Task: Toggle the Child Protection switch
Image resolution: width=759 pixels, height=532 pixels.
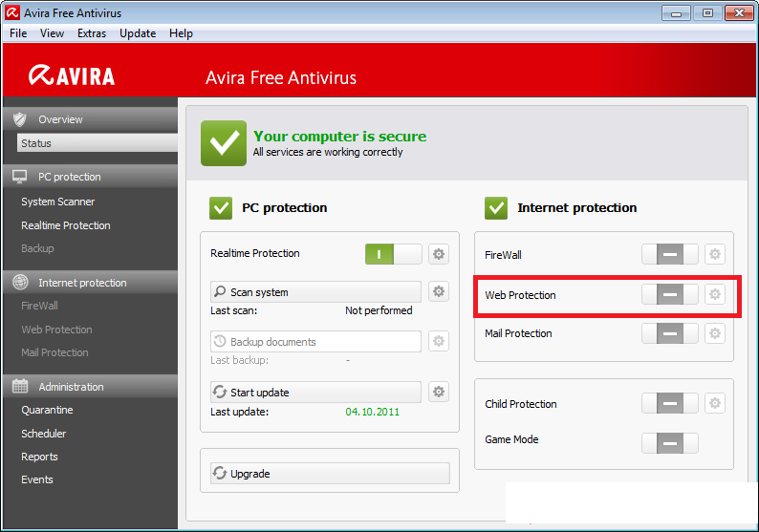Action: coord(670,403)
